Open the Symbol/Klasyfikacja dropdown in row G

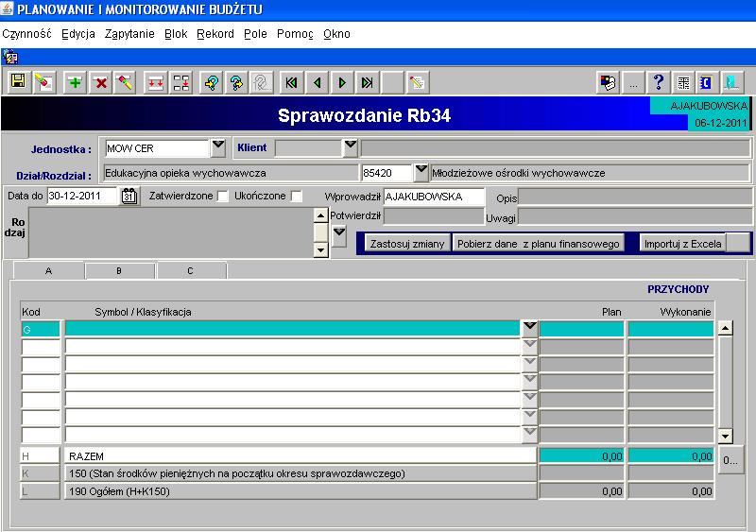(529, 329)
